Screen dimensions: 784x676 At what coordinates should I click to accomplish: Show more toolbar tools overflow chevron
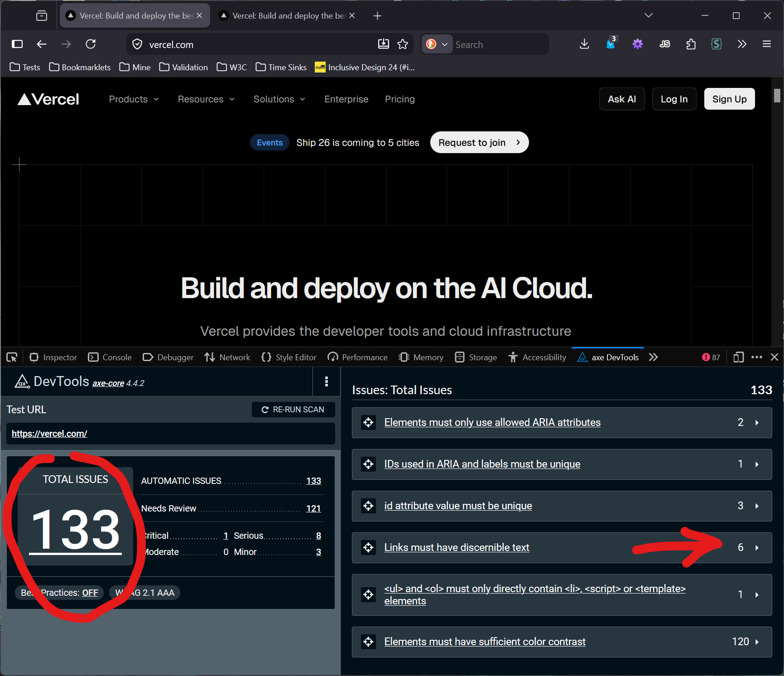[742, 44]
